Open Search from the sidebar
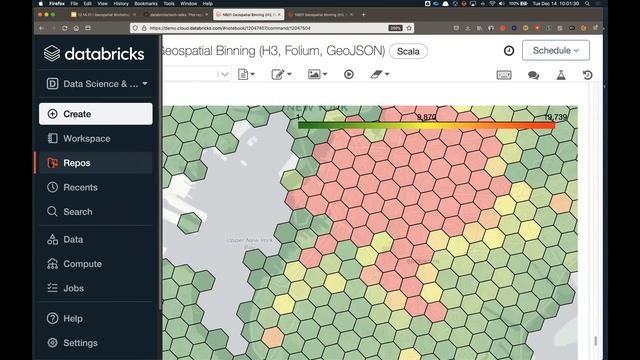 96,211
